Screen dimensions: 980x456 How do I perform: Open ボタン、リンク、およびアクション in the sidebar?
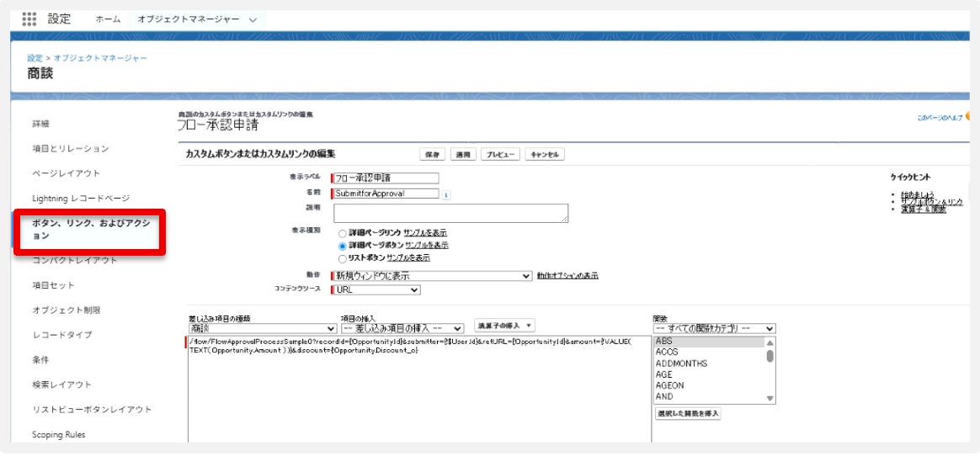(90, 230)
